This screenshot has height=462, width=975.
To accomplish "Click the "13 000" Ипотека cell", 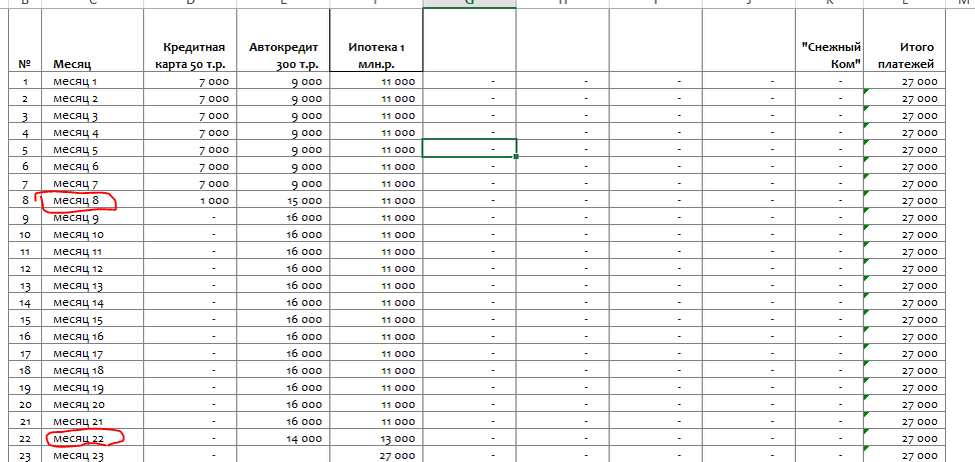I will pyautogui.click(x=376, y=438).
